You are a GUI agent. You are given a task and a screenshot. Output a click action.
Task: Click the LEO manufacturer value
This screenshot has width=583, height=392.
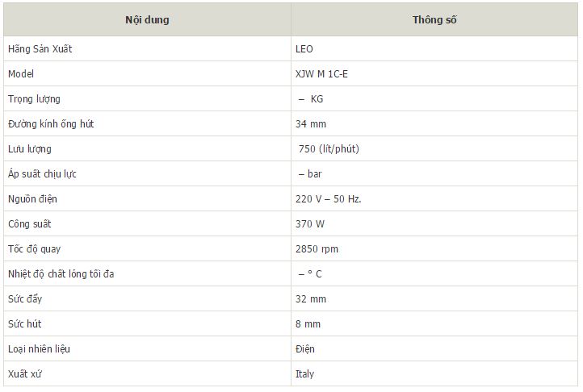[x=304, y=49]
